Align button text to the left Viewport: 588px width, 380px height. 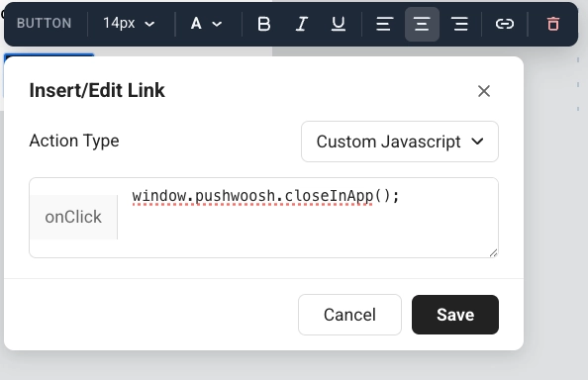pyautogui.click(x=384, y=24)
